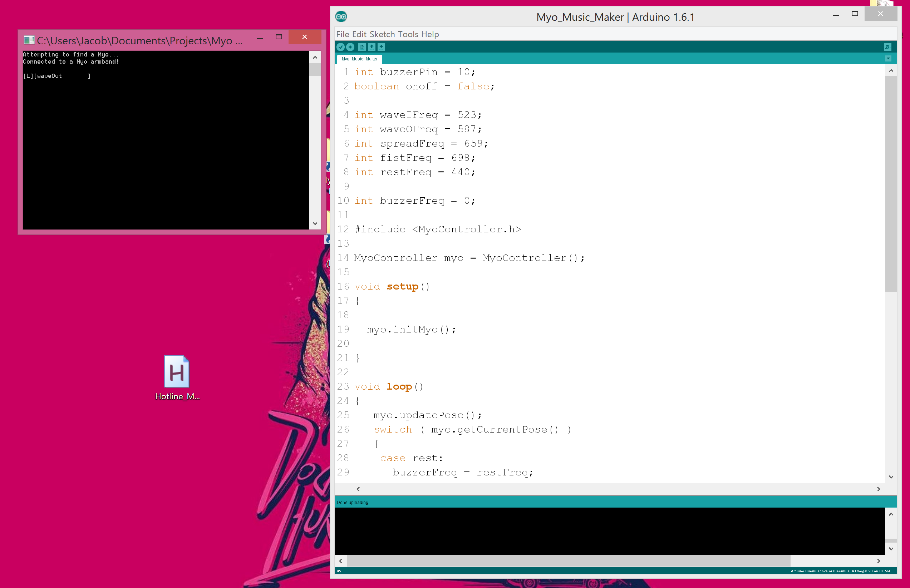Expand the tab options dropdown arrow
910x588 pixels.
coord(888,58)
